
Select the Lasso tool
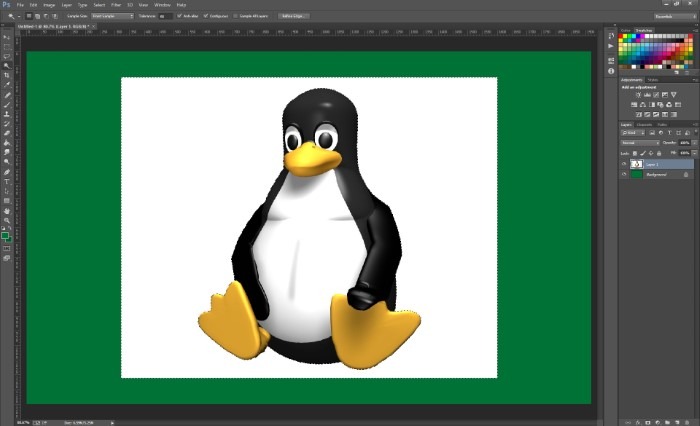tap(7, 56)
